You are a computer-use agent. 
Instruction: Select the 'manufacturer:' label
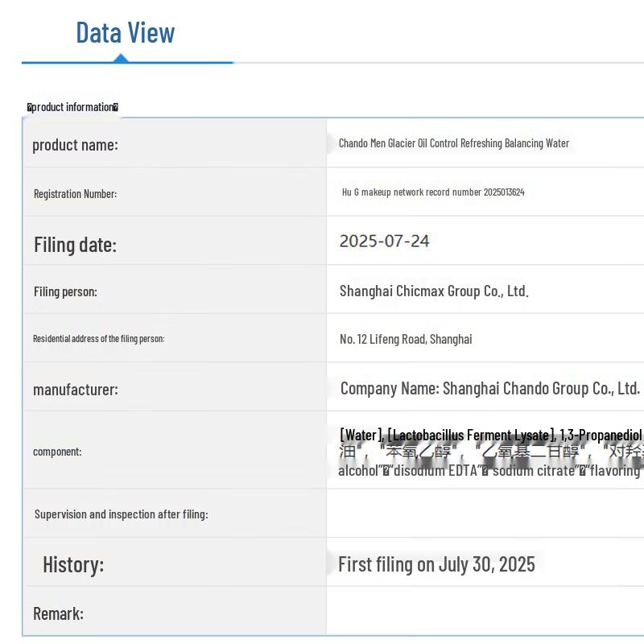click(x=75, y=390)
